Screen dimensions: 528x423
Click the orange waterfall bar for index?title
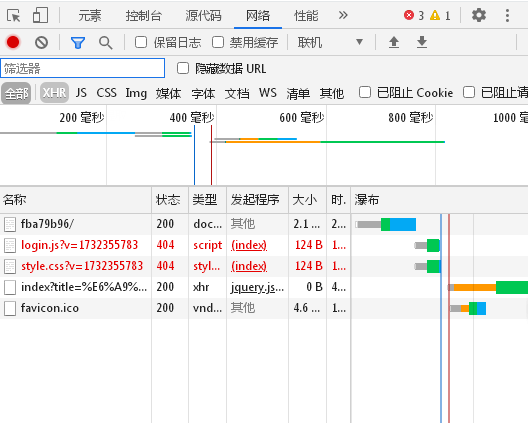pyautogui.click(x=475, y=288)
